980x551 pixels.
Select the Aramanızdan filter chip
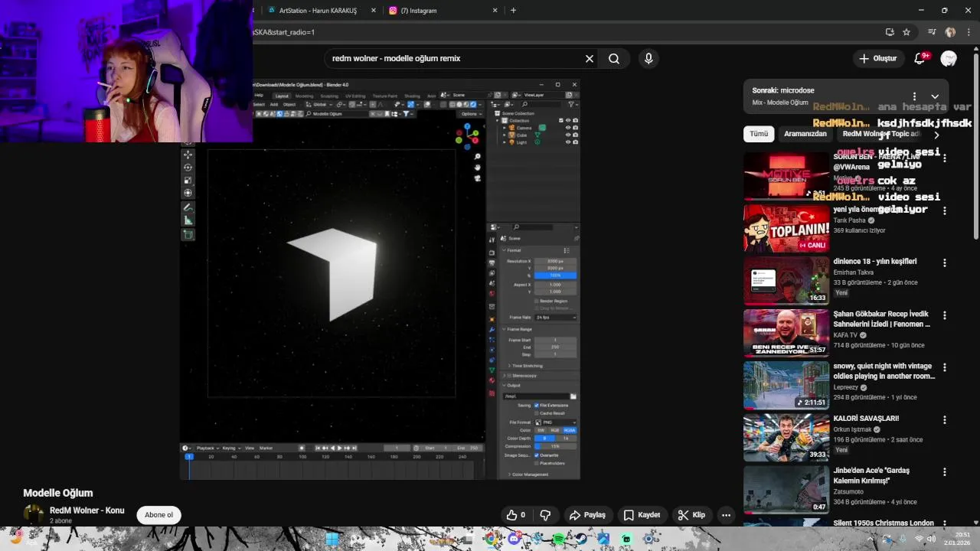[x=805, y=134]
